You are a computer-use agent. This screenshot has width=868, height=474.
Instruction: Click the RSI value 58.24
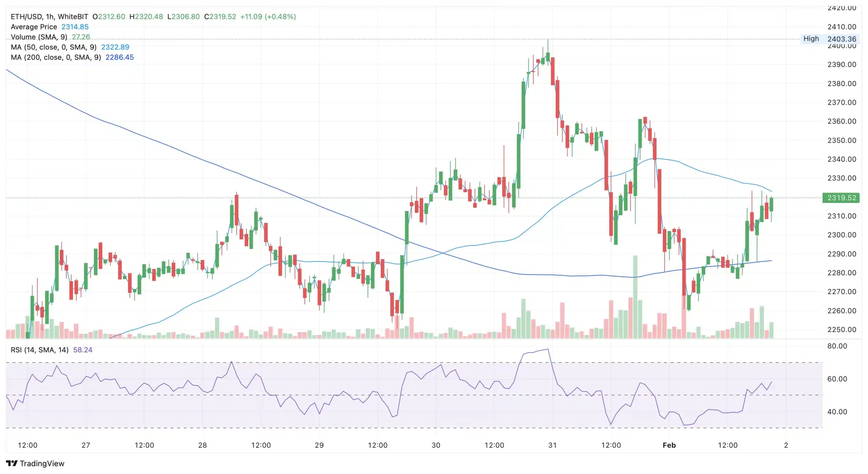(83, 350)
